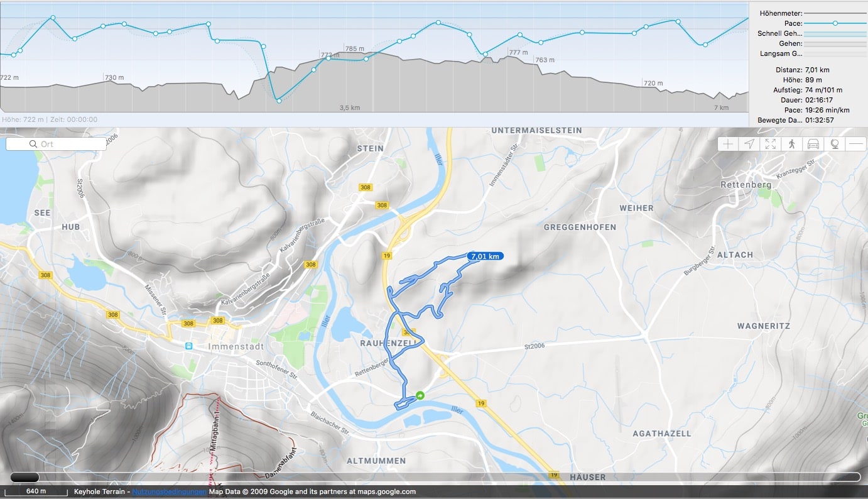Click the GREGGENHOFEN label on map
868x499 pixels.
[x=580, y=227]
